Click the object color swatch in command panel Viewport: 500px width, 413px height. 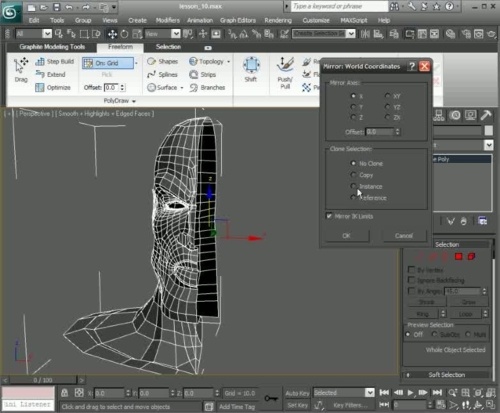coord(489,130)
